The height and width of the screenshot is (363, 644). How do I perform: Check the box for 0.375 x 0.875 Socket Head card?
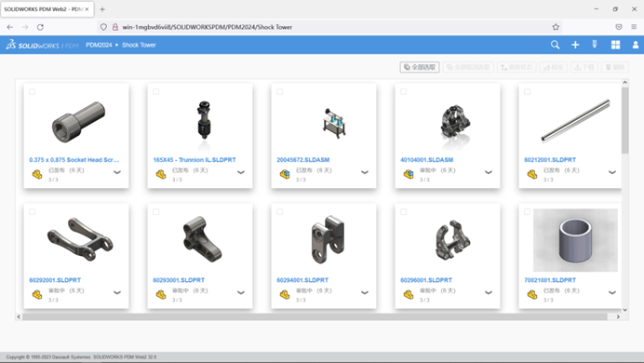pyautogui.click(x=32, y=91)
